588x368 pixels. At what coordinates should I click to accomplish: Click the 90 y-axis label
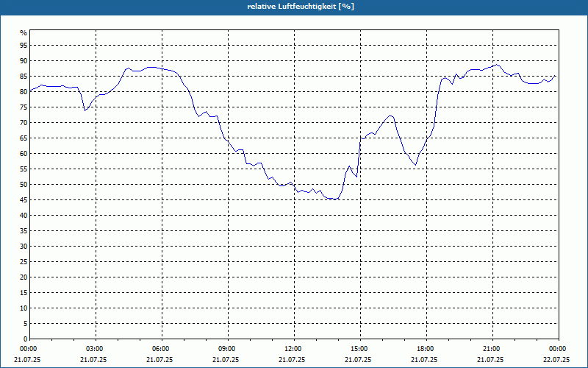click(x=24, y=61)
